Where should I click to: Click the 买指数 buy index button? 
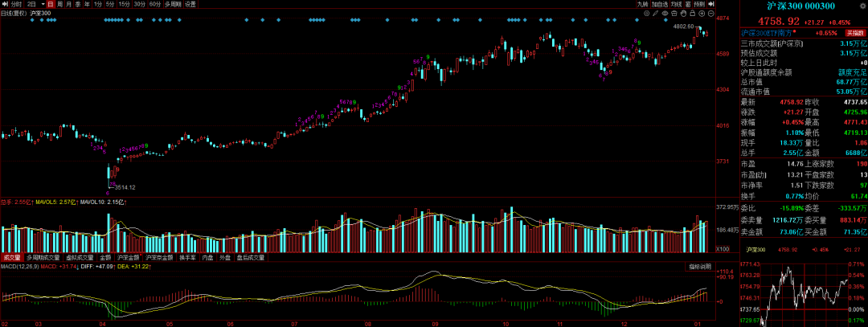click(854, 33)
